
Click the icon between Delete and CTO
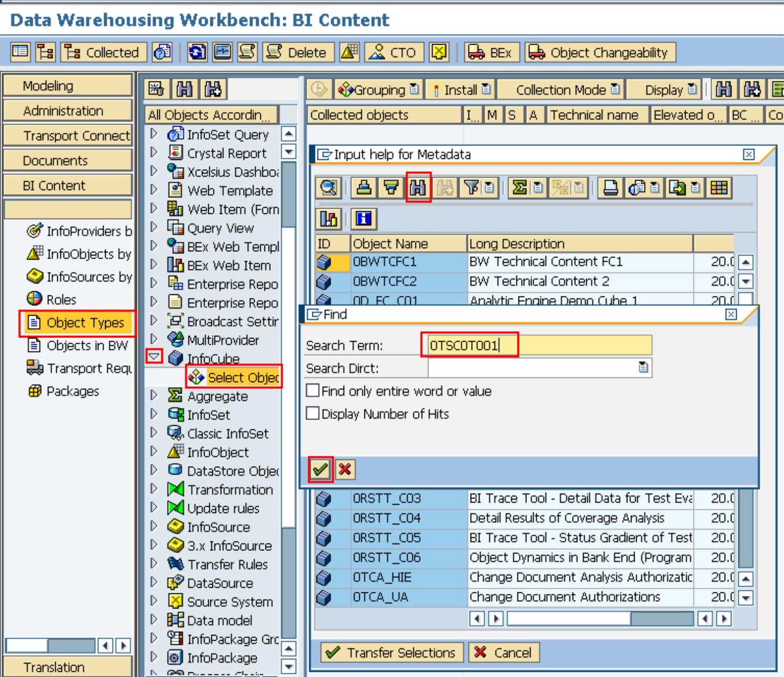click(349, 52)
